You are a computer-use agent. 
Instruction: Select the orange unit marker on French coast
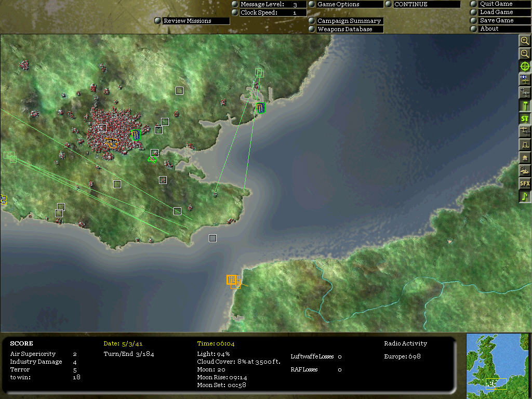tap(233, 281)
